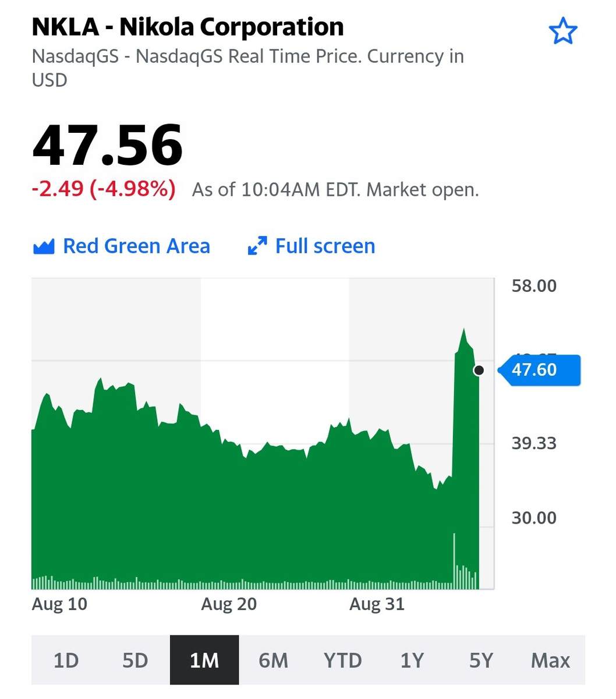This screenshot has height=699, width=616.
Task: Switch chart range to YTD
Action: click(x=342, y=660)
